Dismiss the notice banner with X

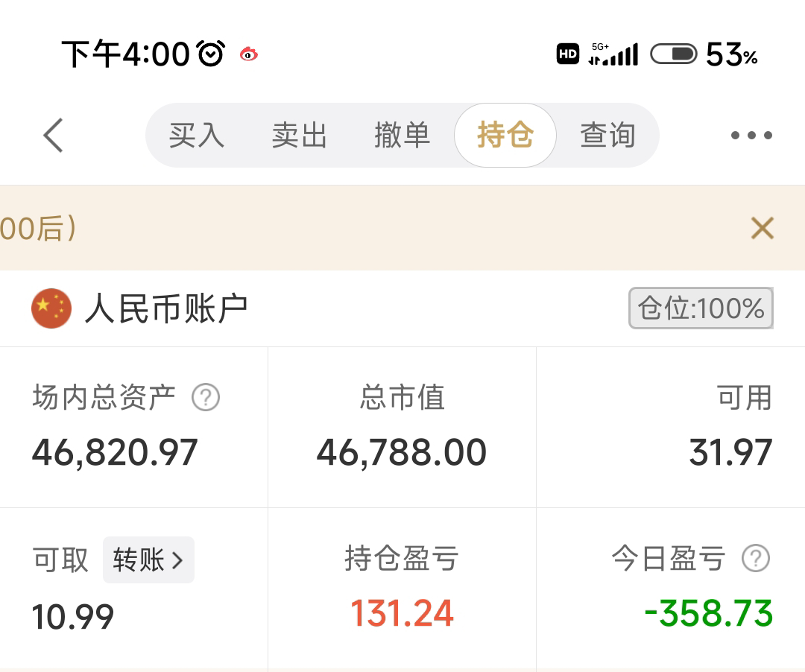click(762, 228)
